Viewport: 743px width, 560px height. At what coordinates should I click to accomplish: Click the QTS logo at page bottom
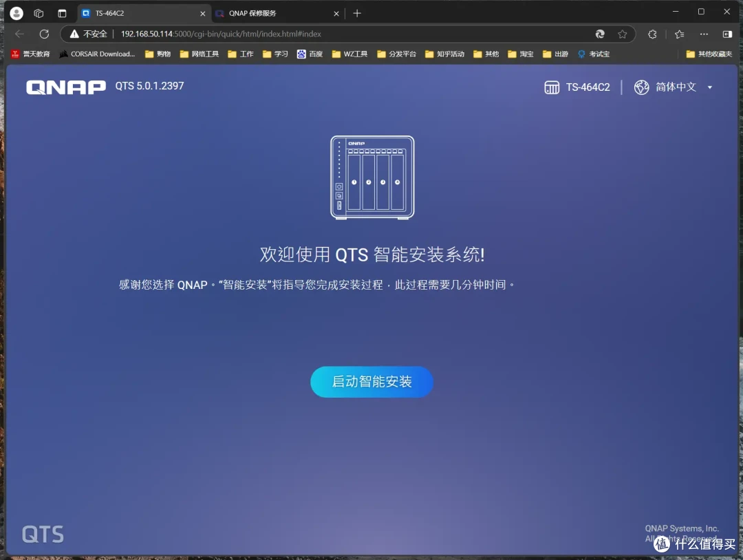[43, 535]
